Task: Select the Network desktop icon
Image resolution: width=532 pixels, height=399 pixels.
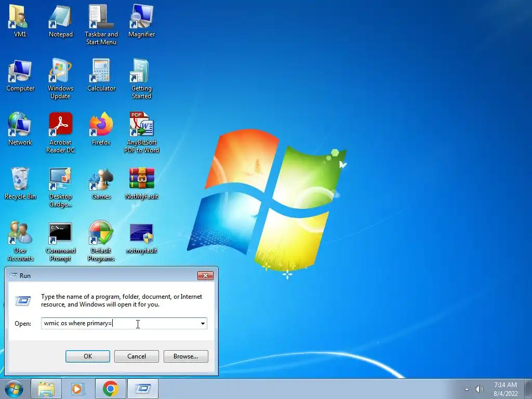Action: point(20,129)
